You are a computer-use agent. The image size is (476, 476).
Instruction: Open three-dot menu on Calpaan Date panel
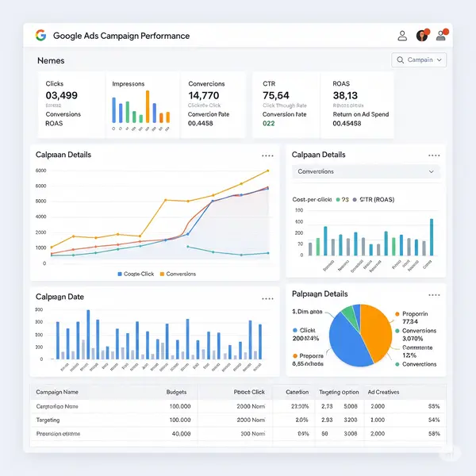[267, 297]
